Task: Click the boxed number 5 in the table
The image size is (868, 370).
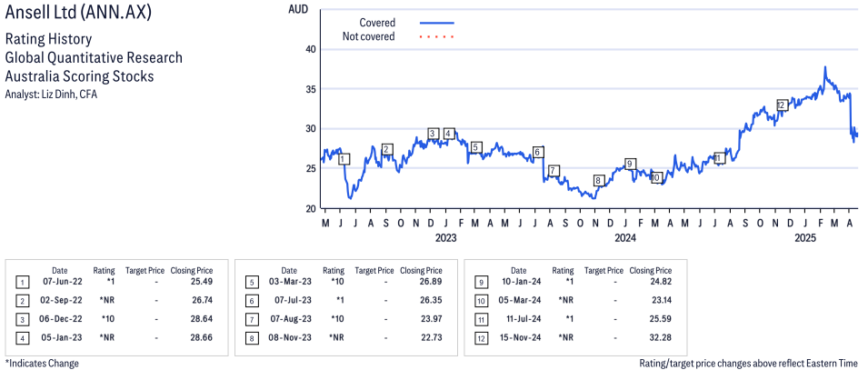Action: click(251, 283)
